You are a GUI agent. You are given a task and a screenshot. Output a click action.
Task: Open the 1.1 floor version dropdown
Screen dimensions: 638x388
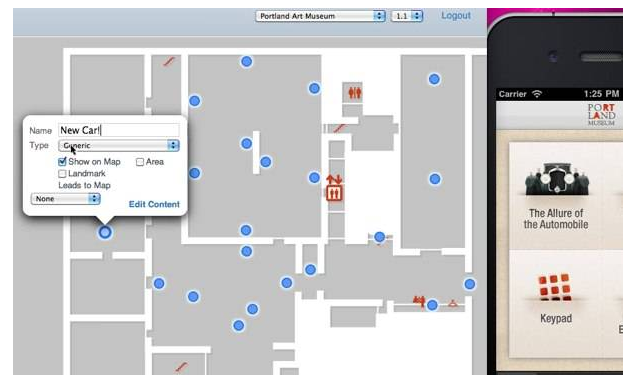coord(407,16)
